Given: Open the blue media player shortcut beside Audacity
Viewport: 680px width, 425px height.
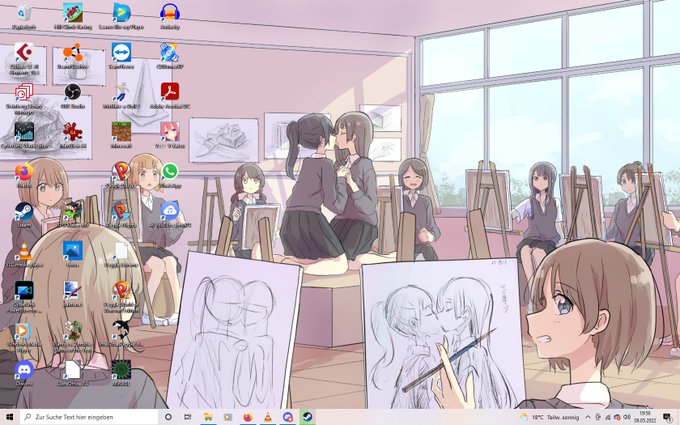Looking at the screenshot, I should click(x=121, y=16).
